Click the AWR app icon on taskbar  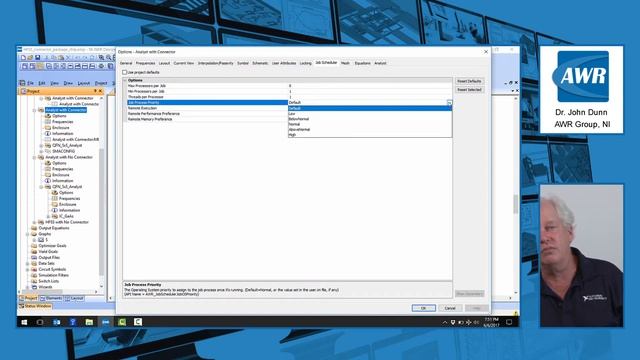click(106, 322)
